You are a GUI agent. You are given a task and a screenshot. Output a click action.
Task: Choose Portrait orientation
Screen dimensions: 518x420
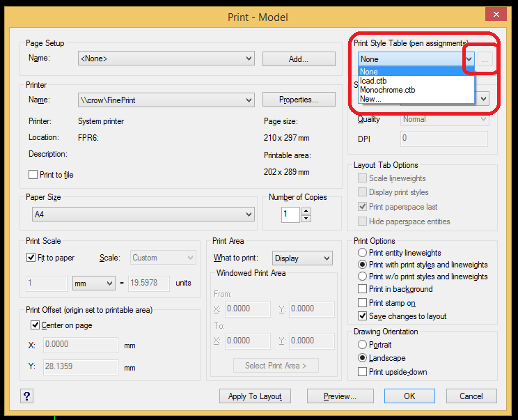[x=363, y=345]
